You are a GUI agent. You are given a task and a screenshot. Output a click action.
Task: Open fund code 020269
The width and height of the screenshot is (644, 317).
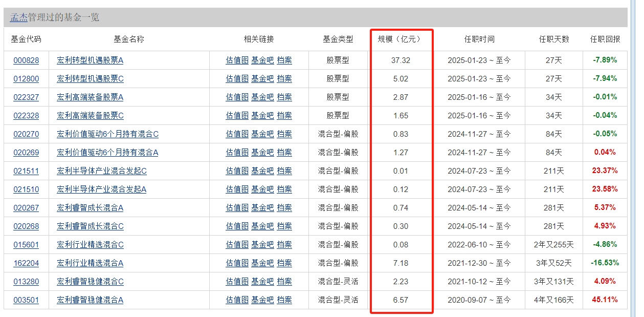point(26,153)
